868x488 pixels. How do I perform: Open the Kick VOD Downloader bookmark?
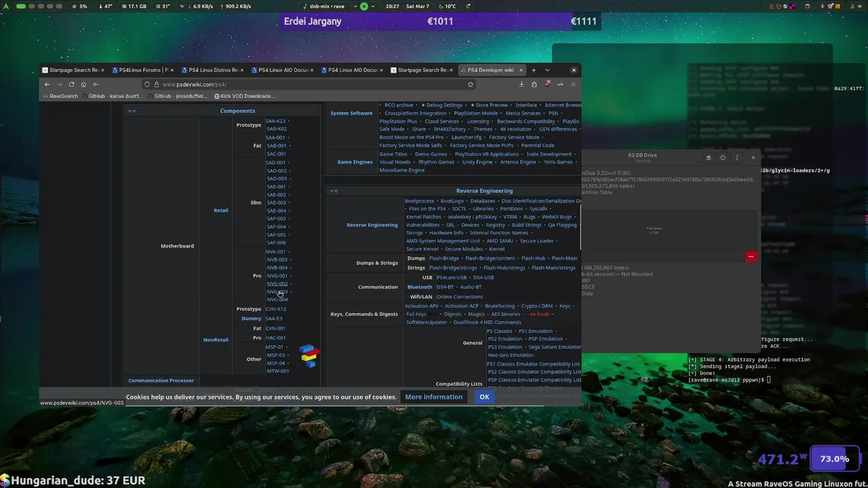244,96
